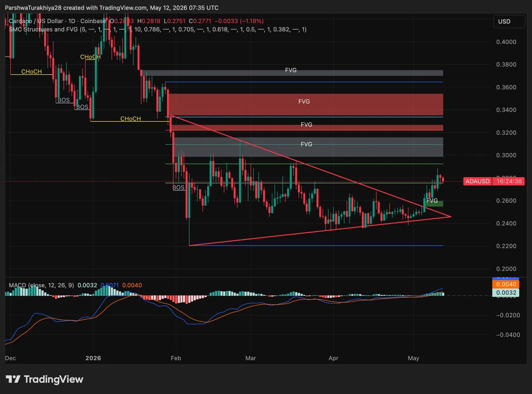Select the FVG label in the large red zone
This screenshot has height=394, width=532.
pyautogui.click(x=304, y=101)
